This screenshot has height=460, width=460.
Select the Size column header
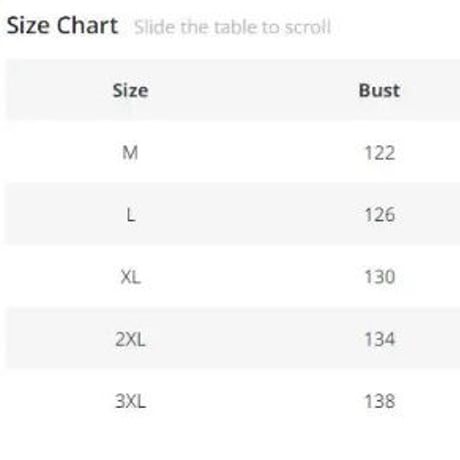130,90
